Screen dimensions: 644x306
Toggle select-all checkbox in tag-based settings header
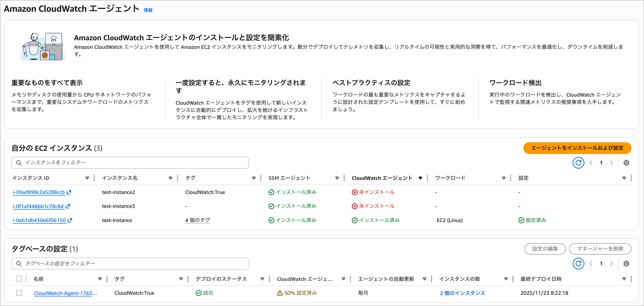(19, 279)
